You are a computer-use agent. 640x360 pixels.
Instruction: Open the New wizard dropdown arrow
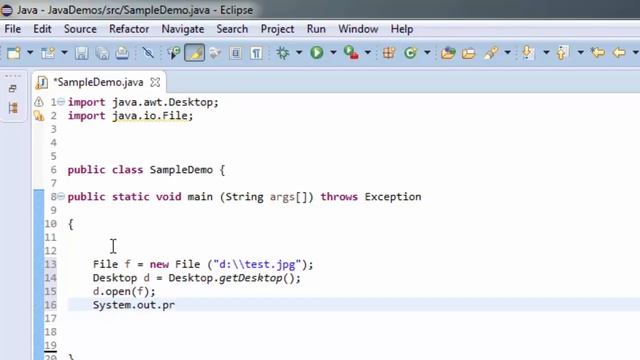(x=30, y=53)
